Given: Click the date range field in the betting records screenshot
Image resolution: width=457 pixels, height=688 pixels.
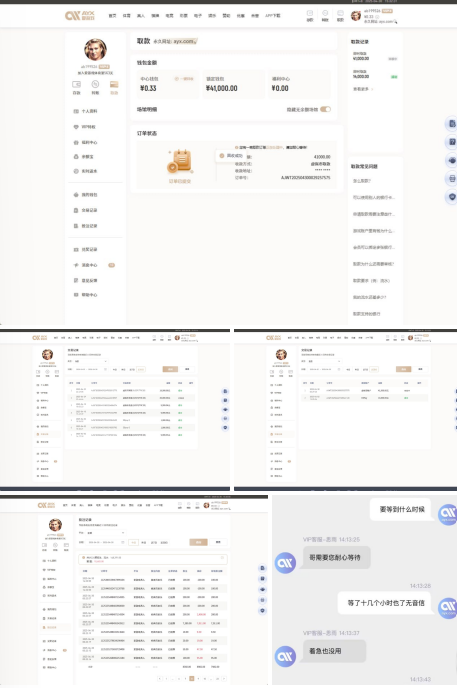Looking at the screenshot, I should [104, 542].
